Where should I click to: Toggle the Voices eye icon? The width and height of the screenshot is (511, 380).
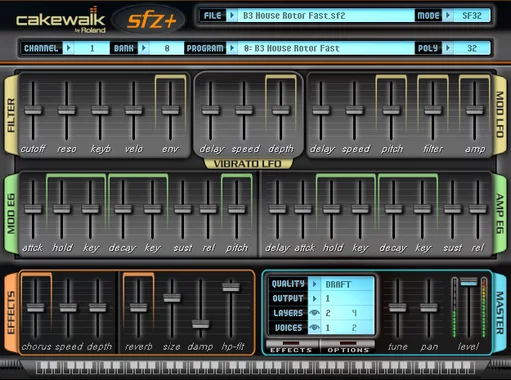click(x=314, y=328)
